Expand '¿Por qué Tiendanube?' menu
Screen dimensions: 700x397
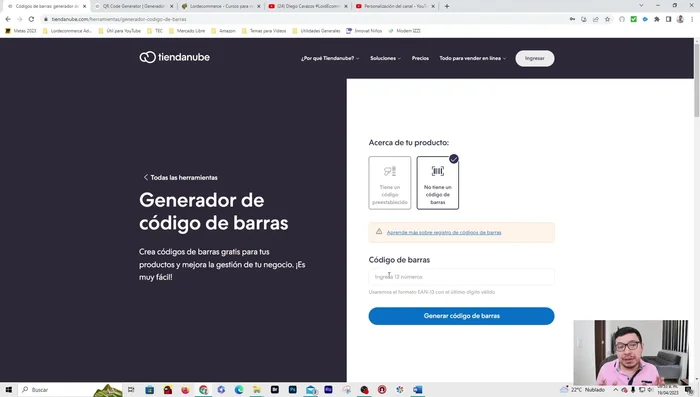330,58
